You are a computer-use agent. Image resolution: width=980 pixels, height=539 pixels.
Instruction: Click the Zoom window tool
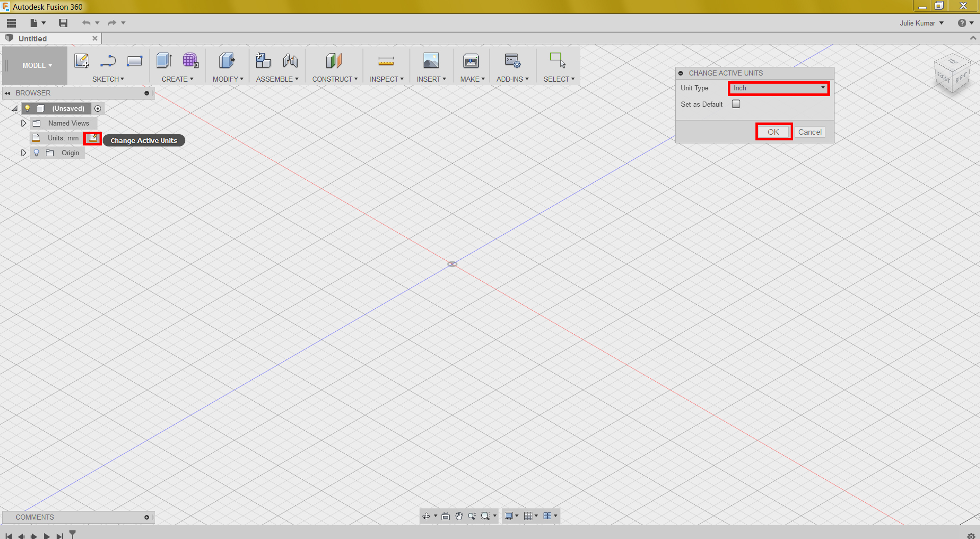[x=472, y=516]
